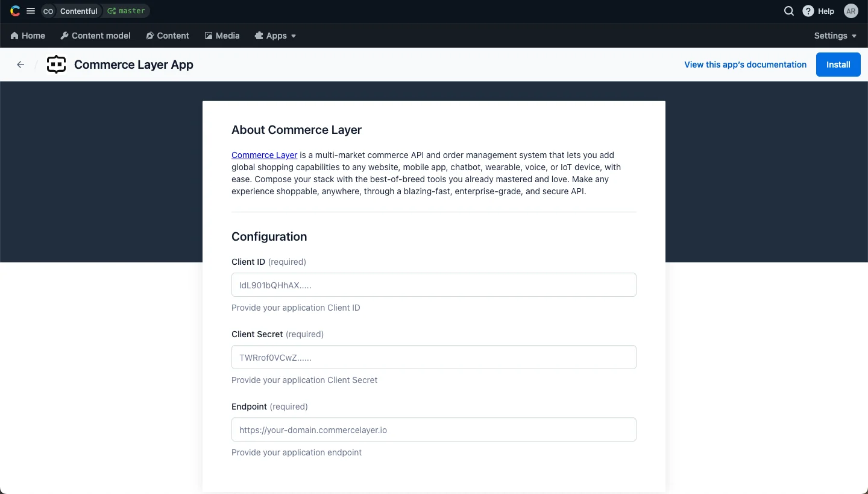Open the Home navigation item
Screen dimensions: 868x494
point(28,36)
